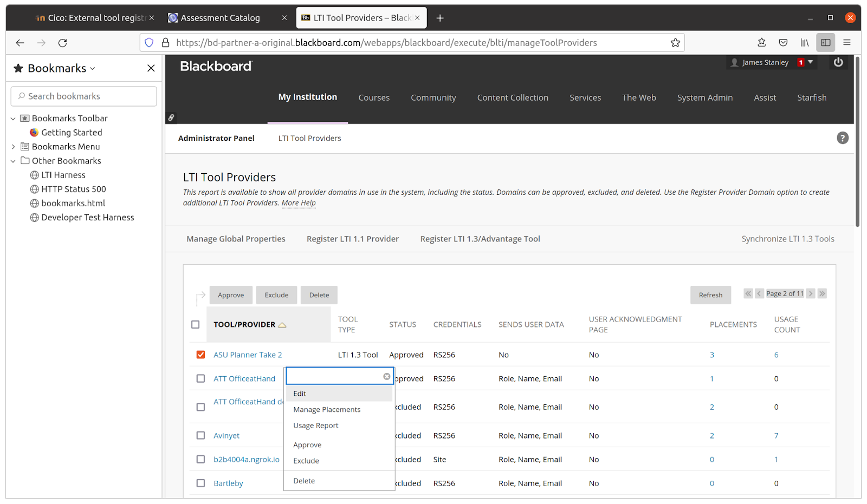Go to the previous results page
The height and width of the screenshot is (504, 867).
coord(760,293)
